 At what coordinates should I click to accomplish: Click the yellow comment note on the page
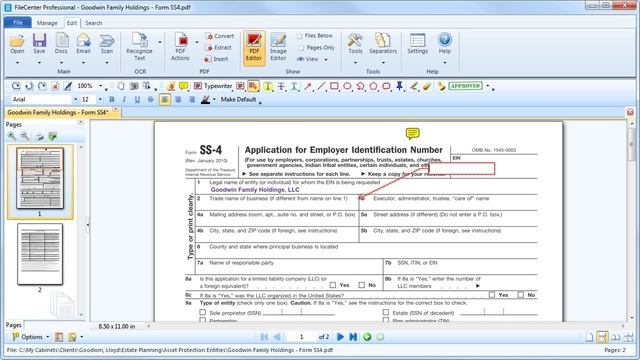click(412, 133)
